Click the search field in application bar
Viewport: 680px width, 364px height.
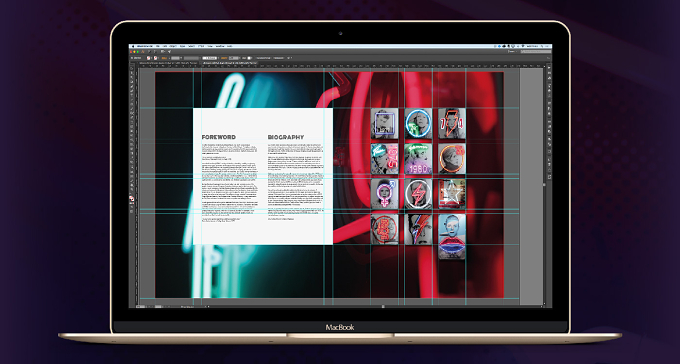coord(536,52)
